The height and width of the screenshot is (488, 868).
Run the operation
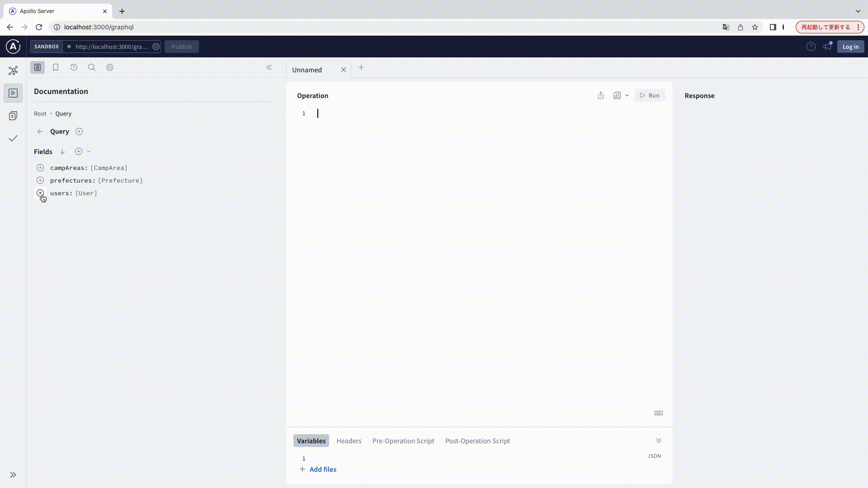click(x=650, y=95)
